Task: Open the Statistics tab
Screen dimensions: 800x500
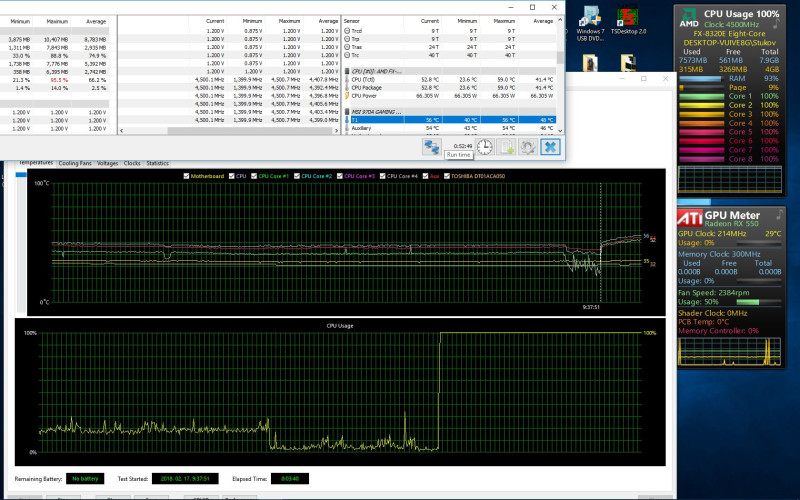Action: (x=157, y=162)
